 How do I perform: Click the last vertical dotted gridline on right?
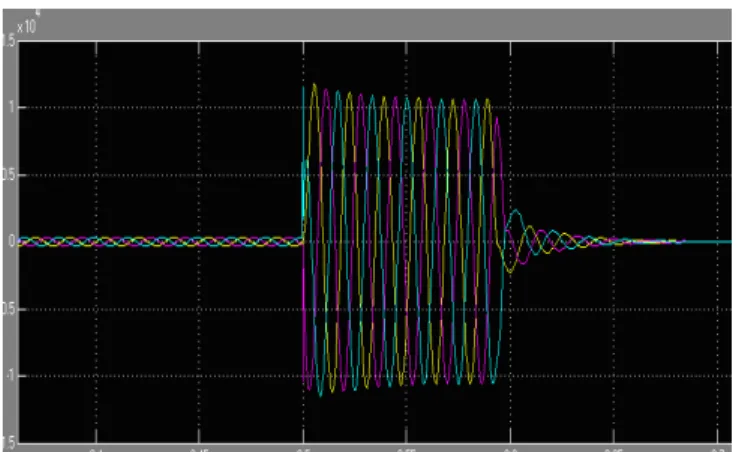717,241
